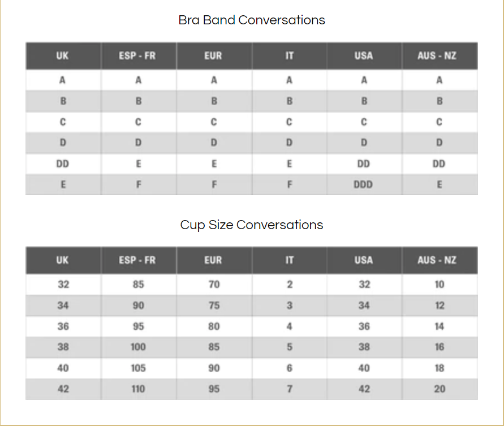Click the Bra Band Conversations heading
504x426 pixels.
[x=252, y=20]
